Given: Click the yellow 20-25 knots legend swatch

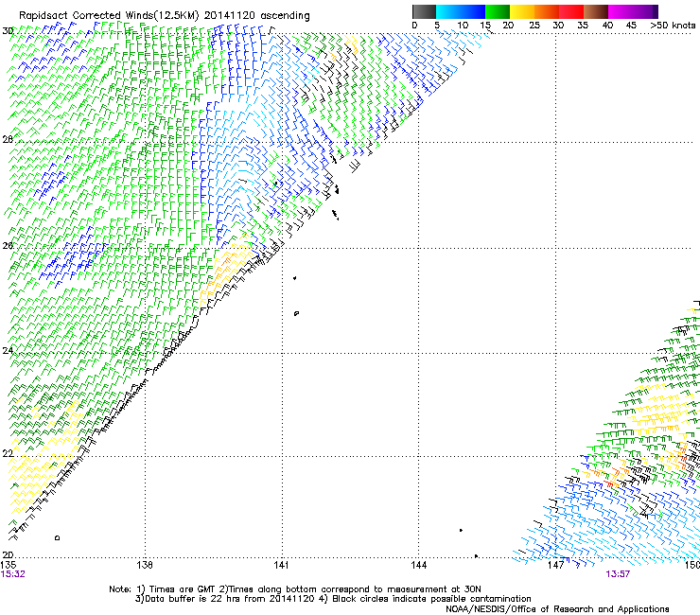Looking at the screenshot, I should click(522, 11).
